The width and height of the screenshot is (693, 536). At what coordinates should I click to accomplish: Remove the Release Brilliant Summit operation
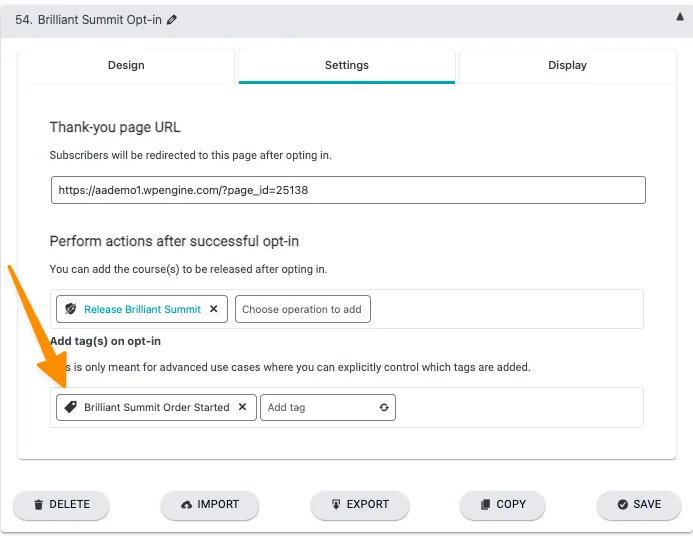[x=213, y=310]
